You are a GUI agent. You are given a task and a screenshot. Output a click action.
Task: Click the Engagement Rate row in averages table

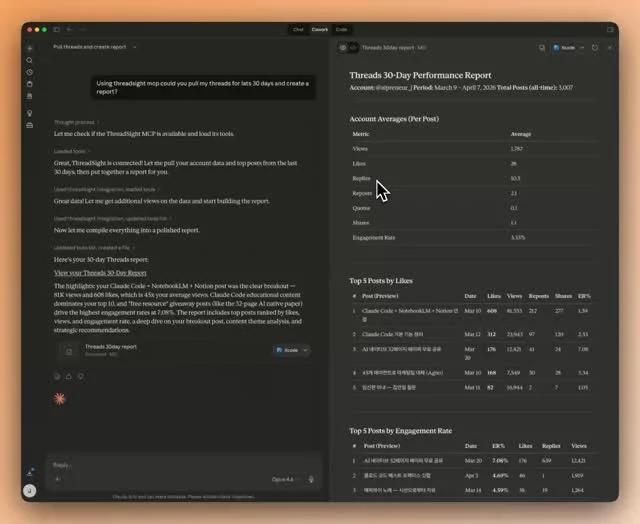click(473, 238)
